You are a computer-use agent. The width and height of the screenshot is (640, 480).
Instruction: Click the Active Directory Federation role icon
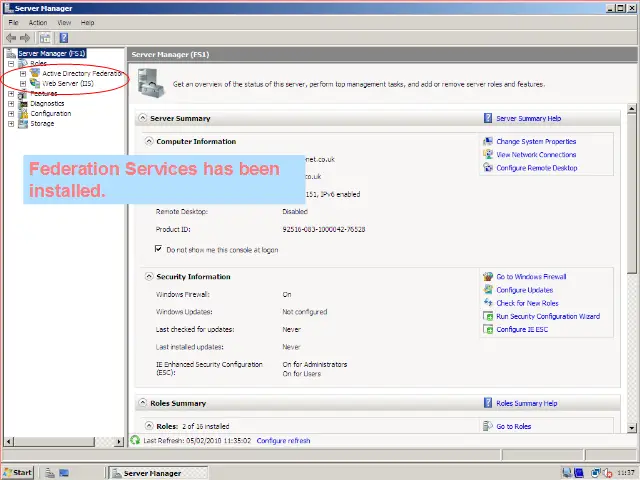35,73
